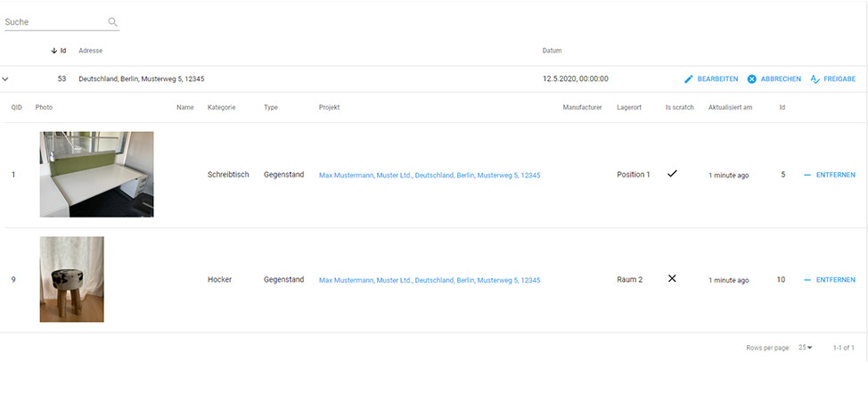Click the Gegenstand type in Hocker row
The width and height of the screenshot is (868, 395).
coord(284,280)
